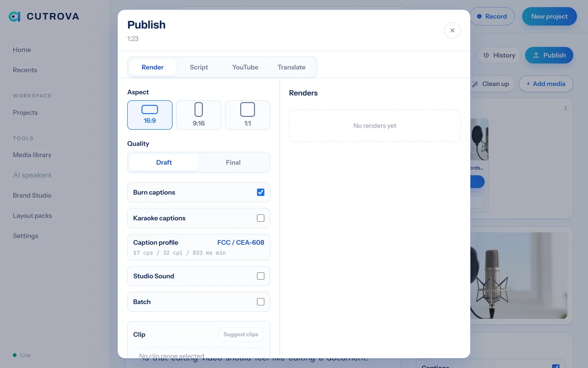588x368 pixels.
Task: Enable Karaoke captions checkbox
Action: pyautogui.click(x=260, y=218)
